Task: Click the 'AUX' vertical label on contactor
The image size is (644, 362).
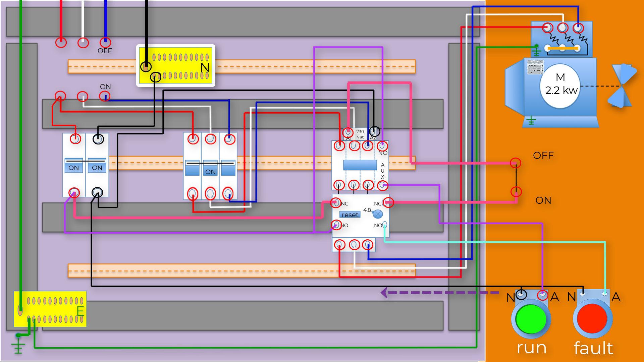Action: point(382,171)
